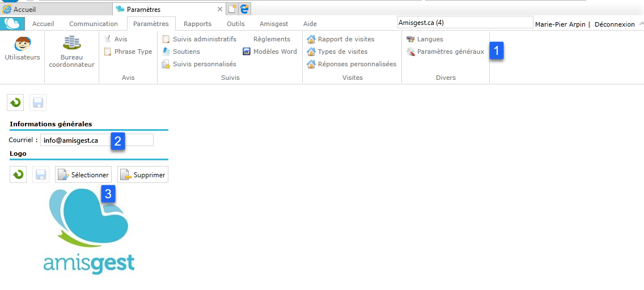Refresh the Logo section with green arrow

[18, 175]
